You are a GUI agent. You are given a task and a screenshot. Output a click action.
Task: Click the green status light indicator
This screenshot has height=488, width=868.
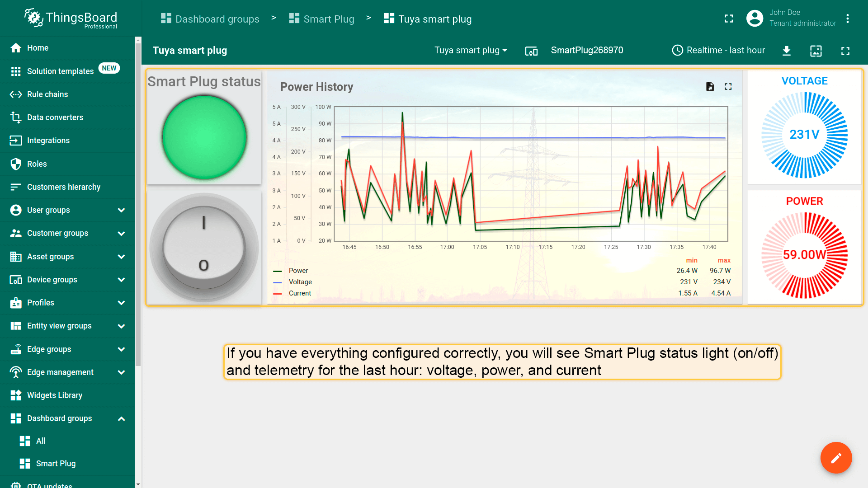204,137
